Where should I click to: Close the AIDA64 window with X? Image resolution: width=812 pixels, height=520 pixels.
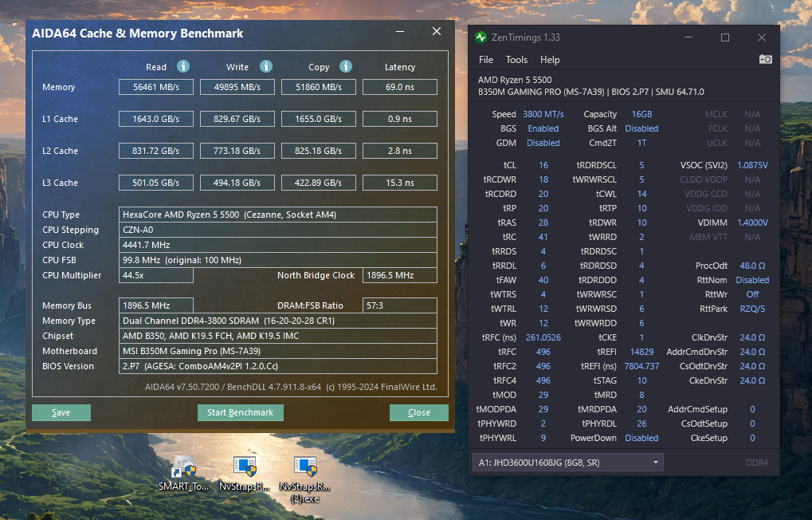point(437,32)
